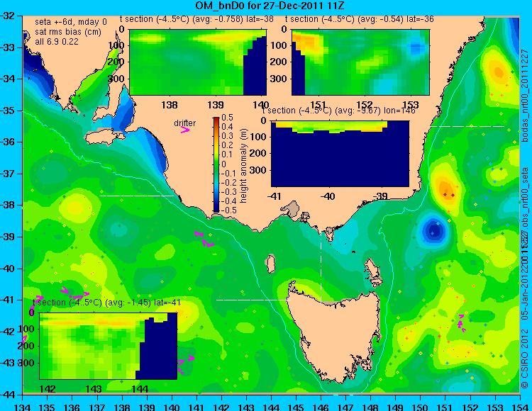Click the 'drifter' legend label
532x411 pixels.
(x=185, y=123)
